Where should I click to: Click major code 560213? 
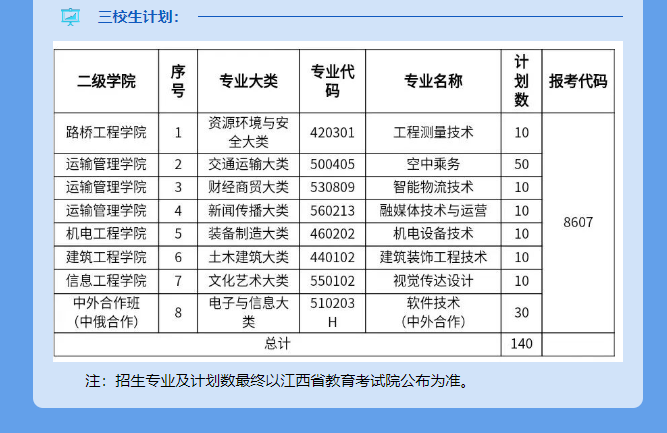click(332, 211)
